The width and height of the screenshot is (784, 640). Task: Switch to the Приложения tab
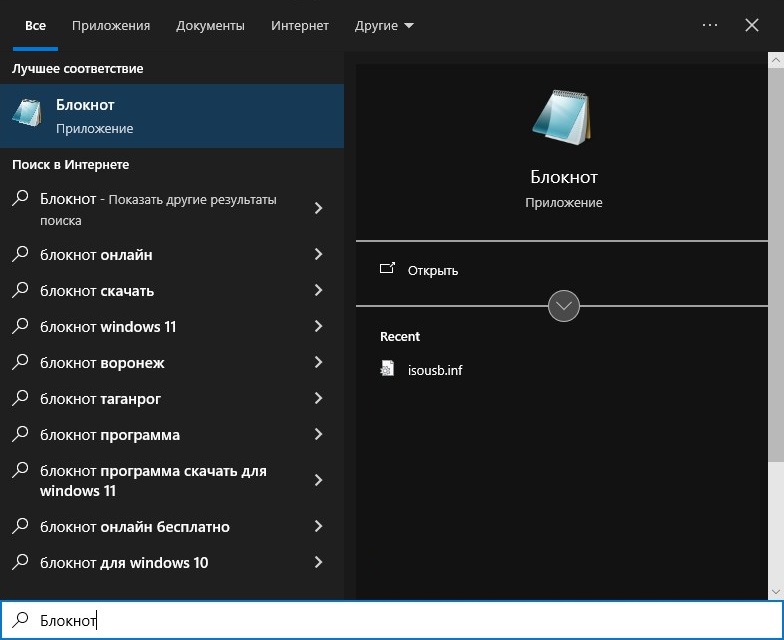[x=110, y=26]
